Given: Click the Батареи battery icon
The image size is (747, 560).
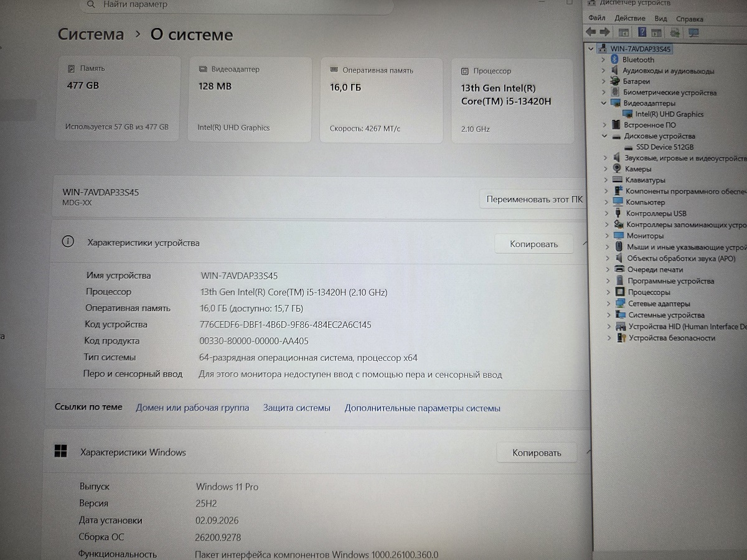Looking at the screenshot, I should pos(616,82).
